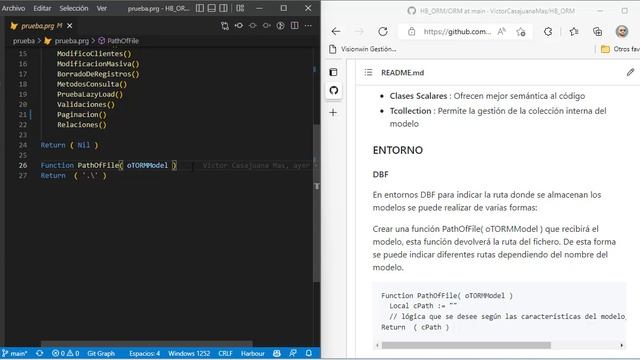Open the Selección menu

pyautogui.click(x=73, y=8)
